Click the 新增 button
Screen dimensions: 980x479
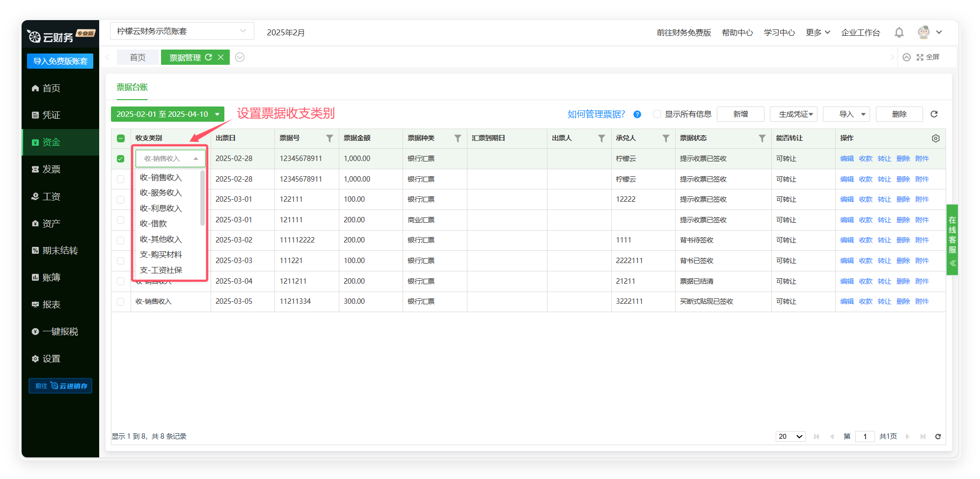[740, 114]
